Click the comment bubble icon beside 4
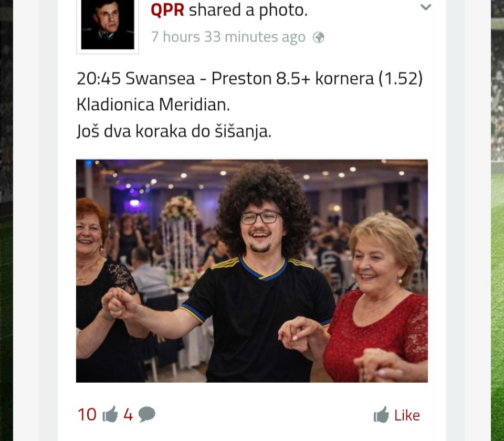This screenshot has width=504, height=441. click(146, 414)
